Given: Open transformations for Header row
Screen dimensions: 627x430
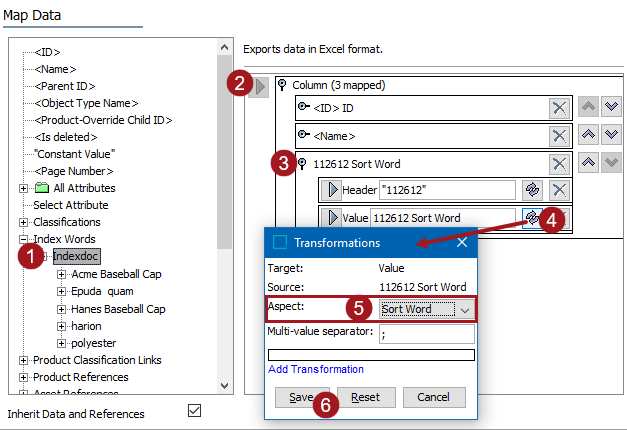Looking at the screenshot, I should point(532,190).
